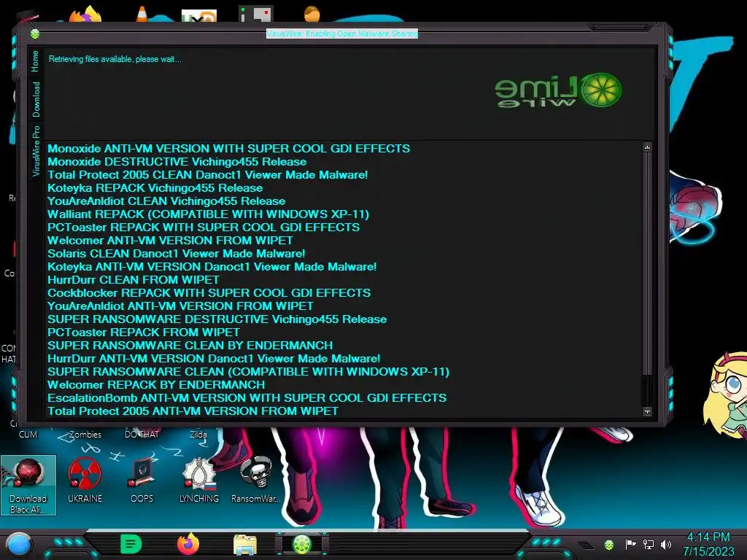Click the VLC cone desktop icon
Screen dimensions: 747x560
[142, 15]
